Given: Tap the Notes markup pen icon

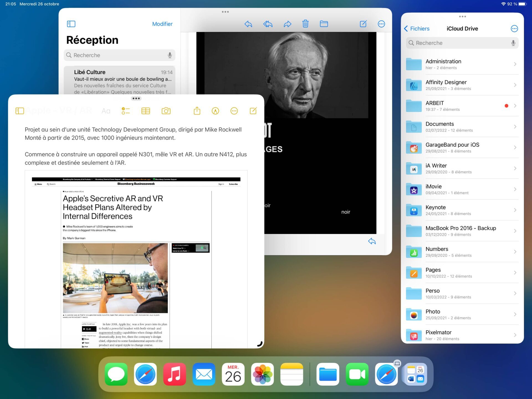Looking at the screenshot, I should (x=215, y=111).
